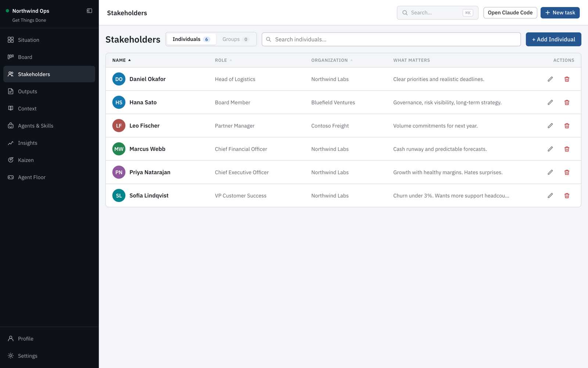Click the green workspace status dot
Image resolution: width=588 pixels, height=368 pixels.
click(7, 11)
